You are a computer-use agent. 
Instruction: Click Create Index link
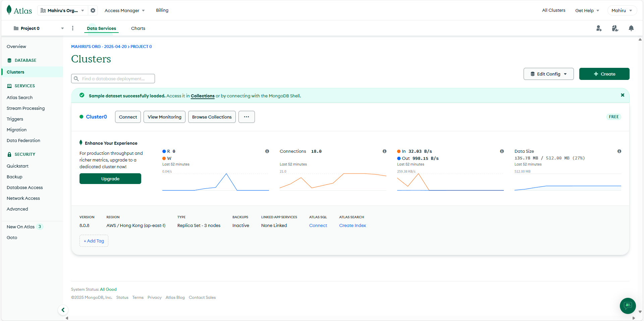353,225
